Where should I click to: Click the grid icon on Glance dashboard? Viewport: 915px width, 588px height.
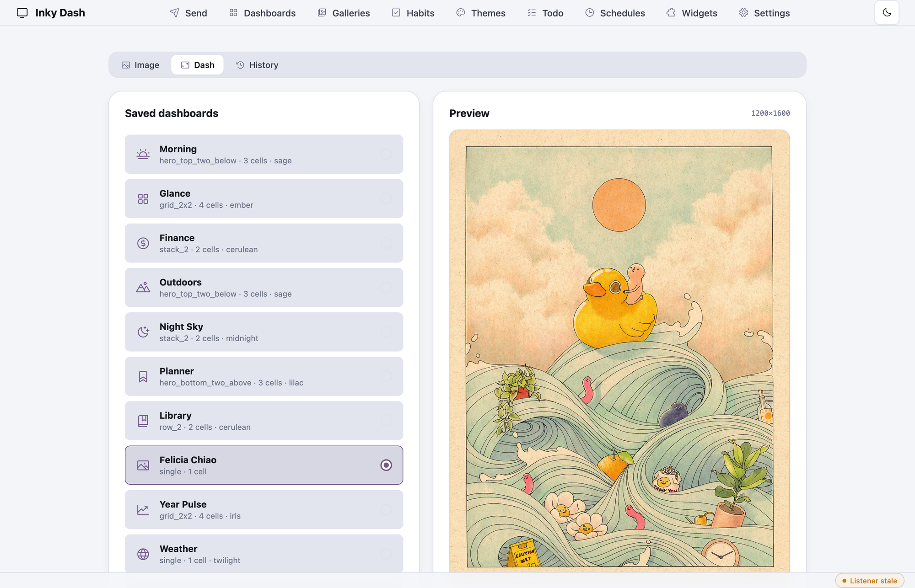coord(143,198)
